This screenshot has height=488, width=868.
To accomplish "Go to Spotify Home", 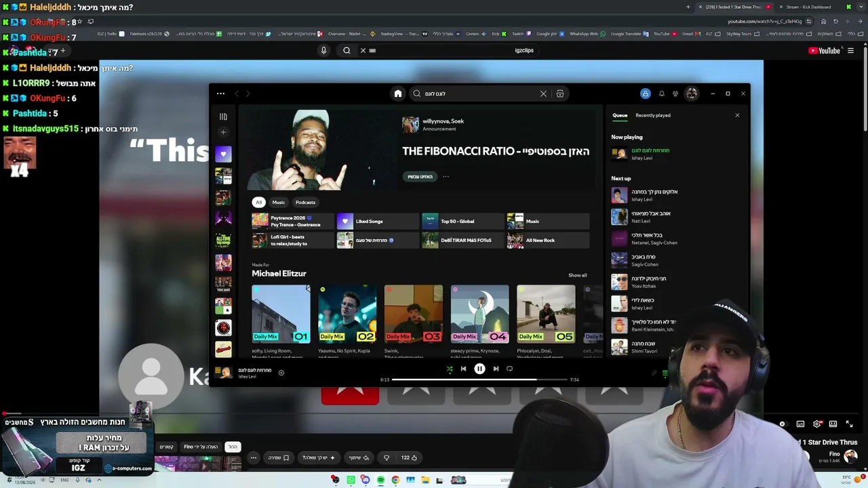I will [398, 94].
